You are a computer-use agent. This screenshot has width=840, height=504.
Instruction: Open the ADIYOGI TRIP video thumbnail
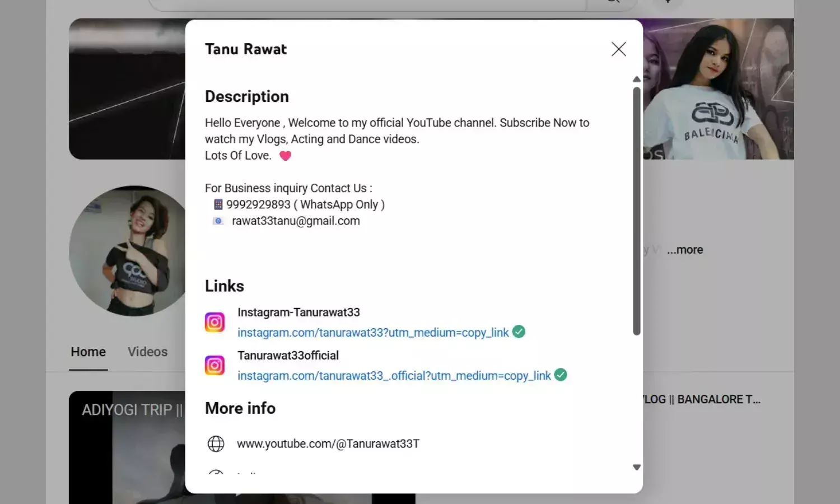click(127, 447)
